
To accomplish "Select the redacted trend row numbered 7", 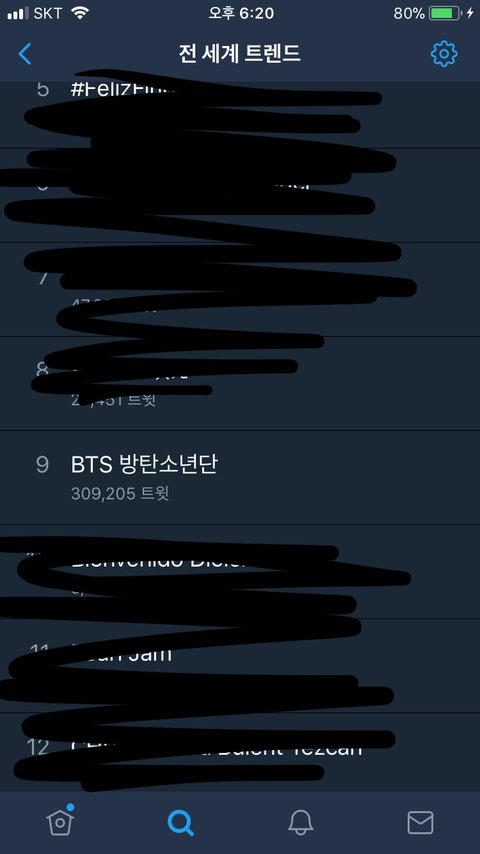I will click(240, 289).
